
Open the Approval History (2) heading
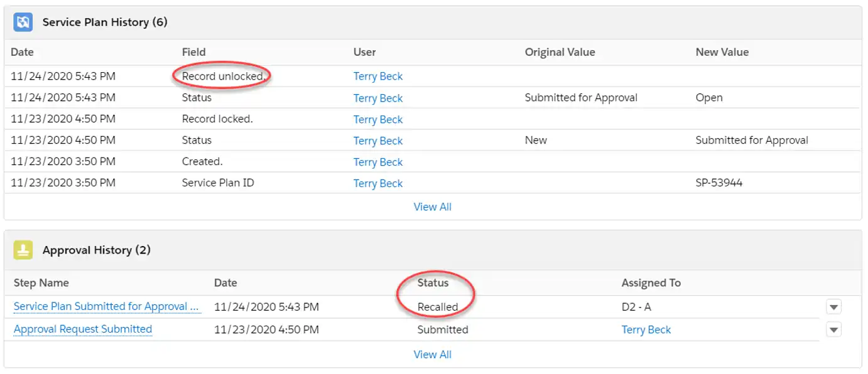point(97,250)
